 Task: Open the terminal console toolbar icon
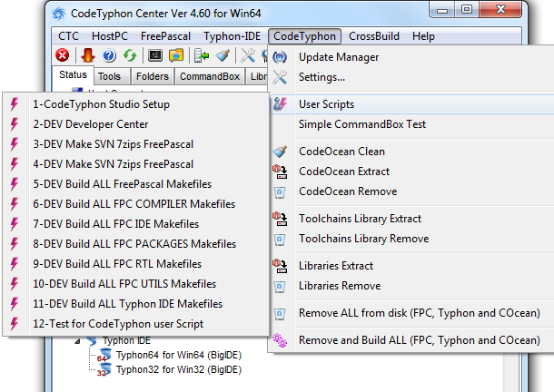155,55
